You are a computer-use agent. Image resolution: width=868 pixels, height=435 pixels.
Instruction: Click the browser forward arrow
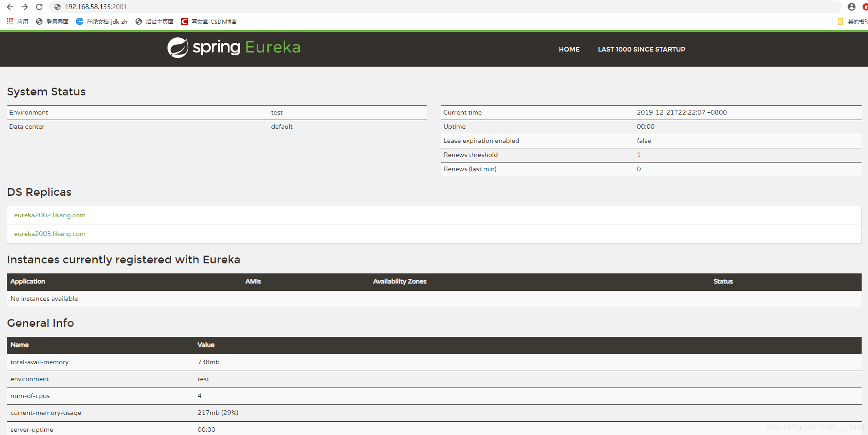click(x=25, y=7)
